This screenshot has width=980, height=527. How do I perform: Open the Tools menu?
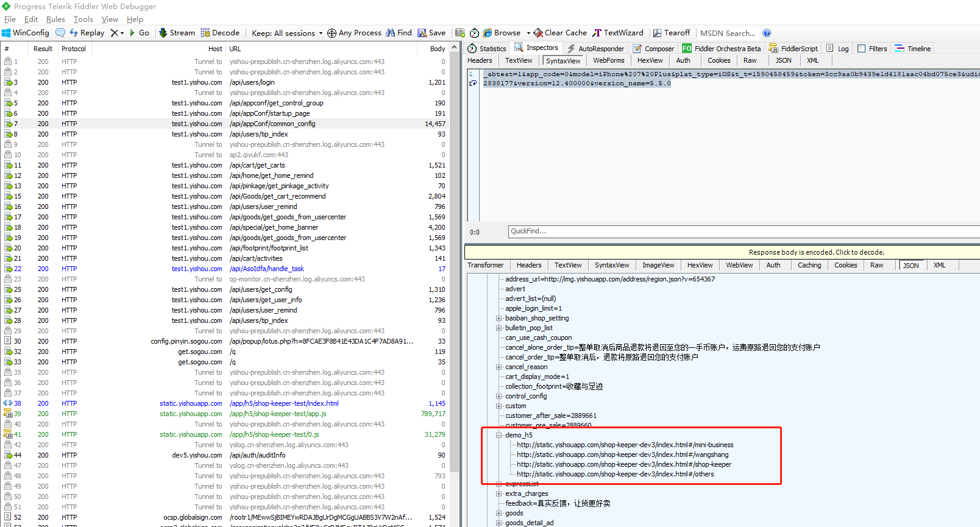coord(83,19)
